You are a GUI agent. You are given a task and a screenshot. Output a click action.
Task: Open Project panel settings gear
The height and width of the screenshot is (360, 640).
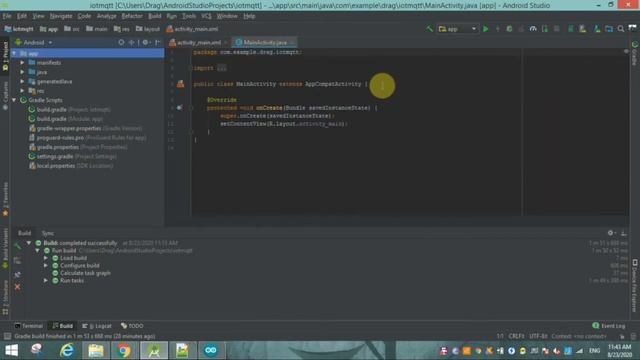[146, 42]
